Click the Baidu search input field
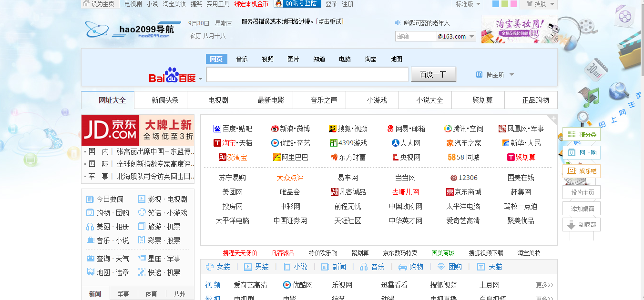 (x=307, y=74)
